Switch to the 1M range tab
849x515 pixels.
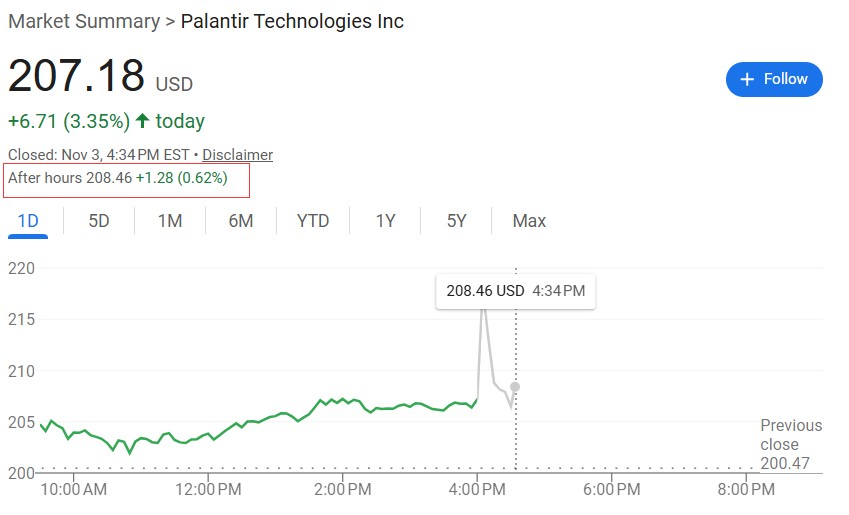[170, 221]
